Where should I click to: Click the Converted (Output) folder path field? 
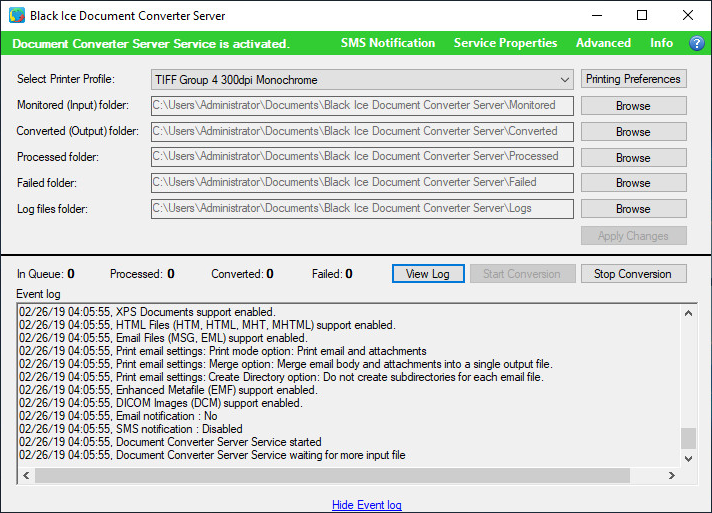coord(362,132)
